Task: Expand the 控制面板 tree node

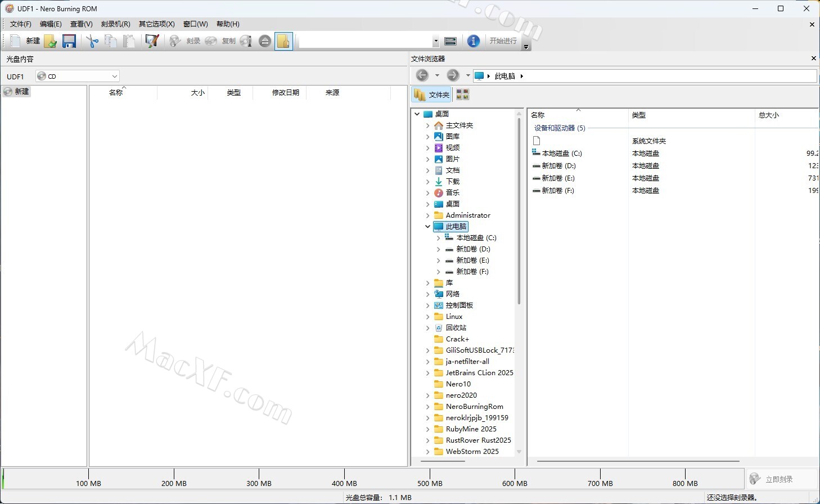Action: (428, 305)
